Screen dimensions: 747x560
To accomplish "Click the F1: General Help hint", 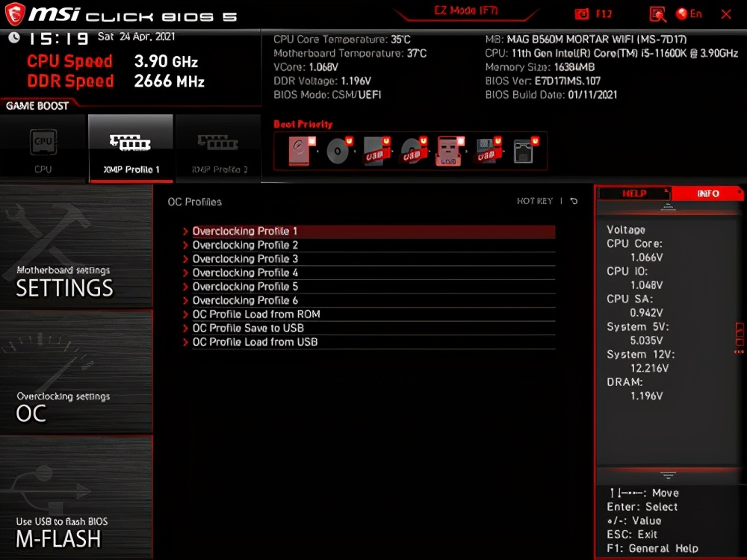I will 652,549.
